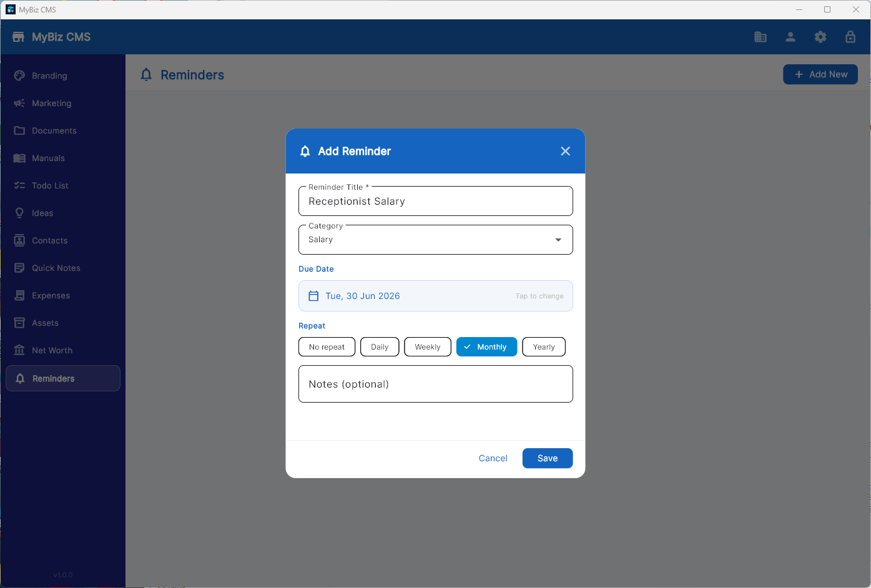Click the Net Worth bank icon

coord(19,350)
